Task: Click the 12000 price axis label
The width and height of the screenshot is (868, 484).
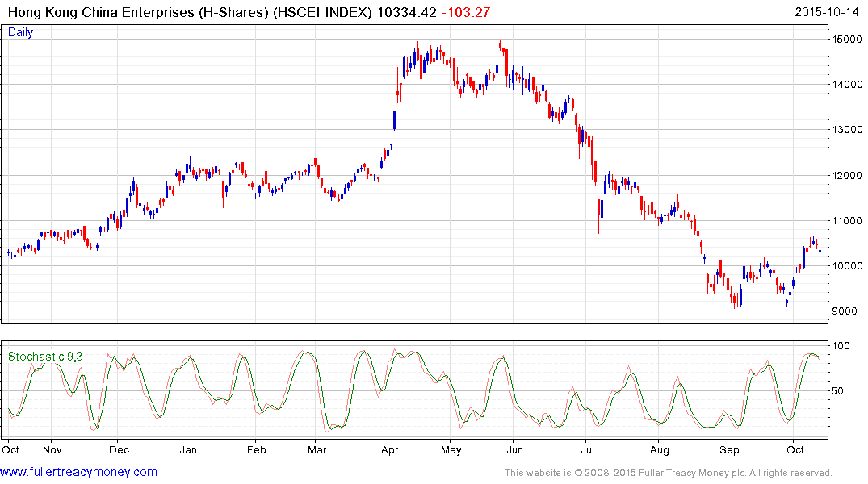Action: point(847,175)
